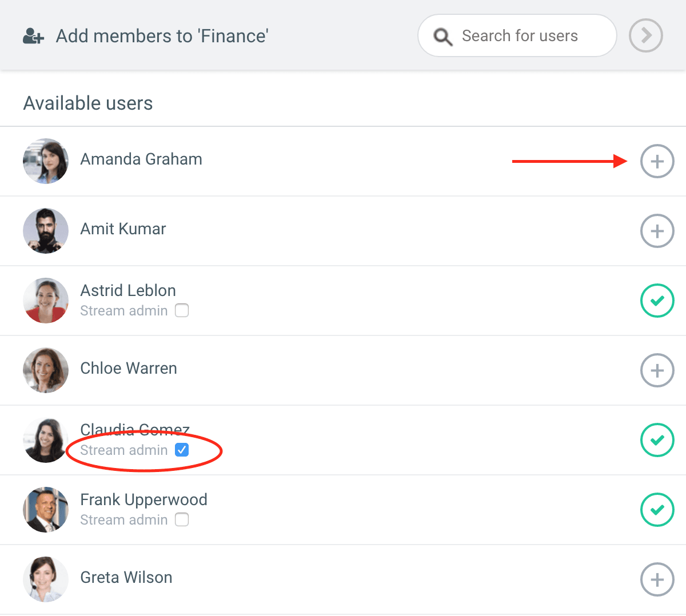The height and width of the screenshot is (616, 686).
Task: Add Greta Wilson with the plus icon
Action: (657, 579)
